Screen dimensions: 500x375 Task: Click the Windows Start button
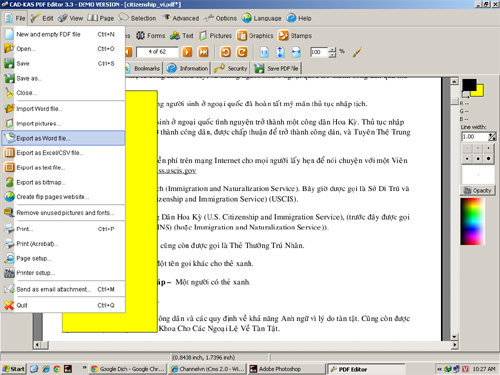tap(13, 369)
